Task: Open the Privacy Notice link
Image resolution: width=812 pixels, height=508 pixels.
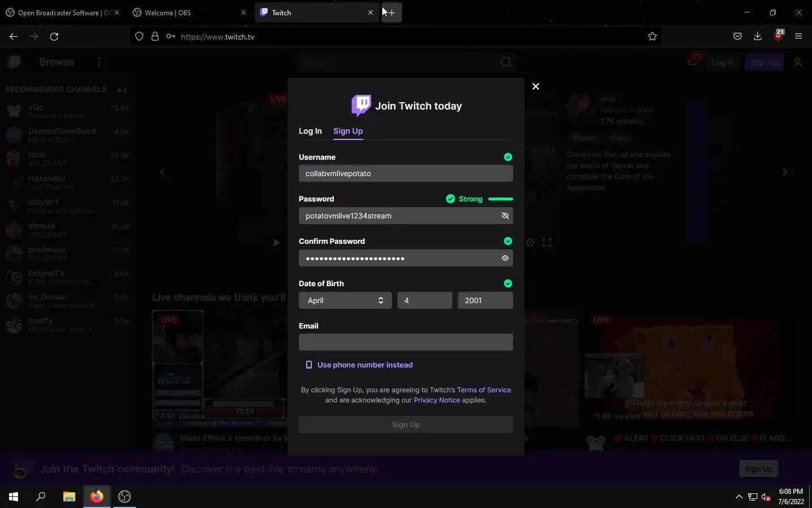Action: [437, 400]
